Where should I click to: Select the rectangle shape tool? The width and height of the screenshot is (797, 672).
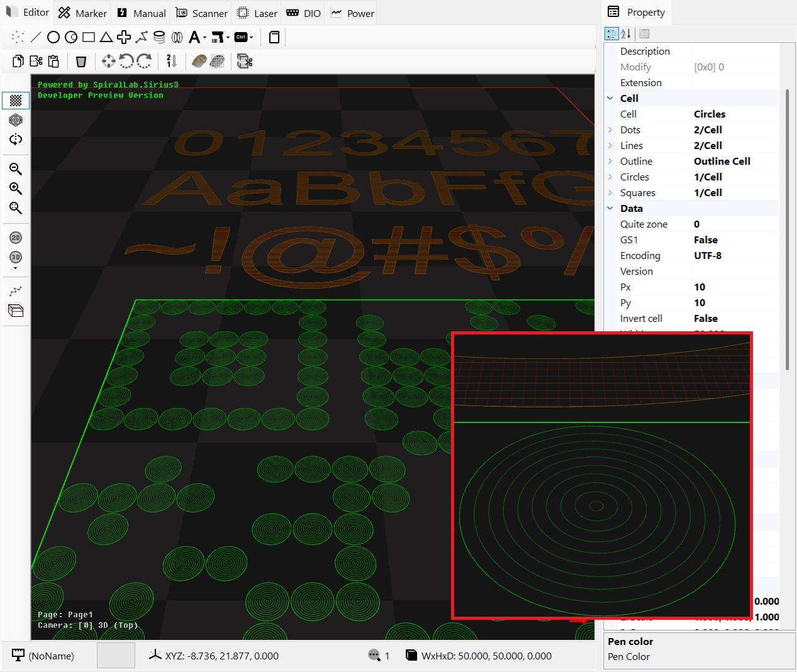pos(89,38)
